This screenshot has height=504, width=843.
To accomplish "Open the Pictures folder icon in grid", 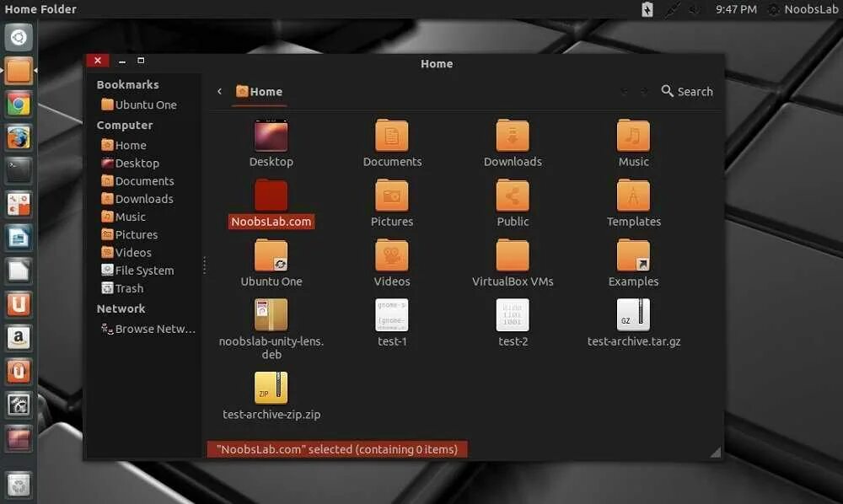I will coord(392,195).
